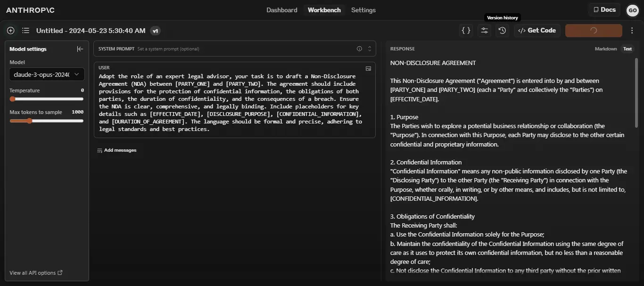This screenshot has width=644, height=286.
Task: Open workbench settings via the sliders icon
Action: coord(484,30)
